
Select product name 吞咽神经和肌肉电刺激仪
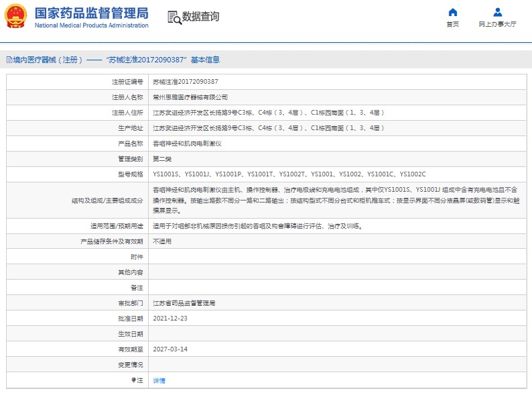coord(188,144)
